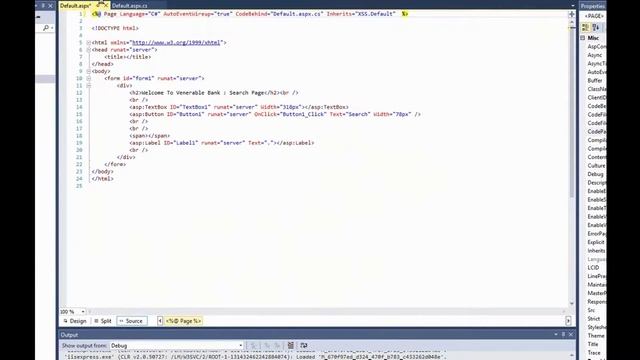Select the Inherits property row

coord(596,251)
